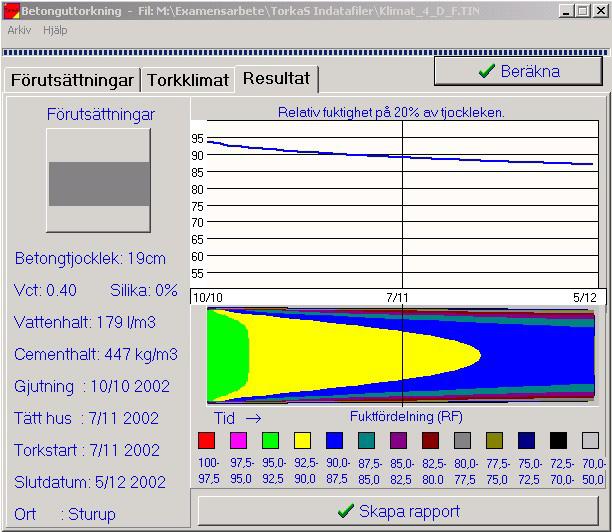Click the black 72,5-70,0 legend swatch

pos(559,440)
